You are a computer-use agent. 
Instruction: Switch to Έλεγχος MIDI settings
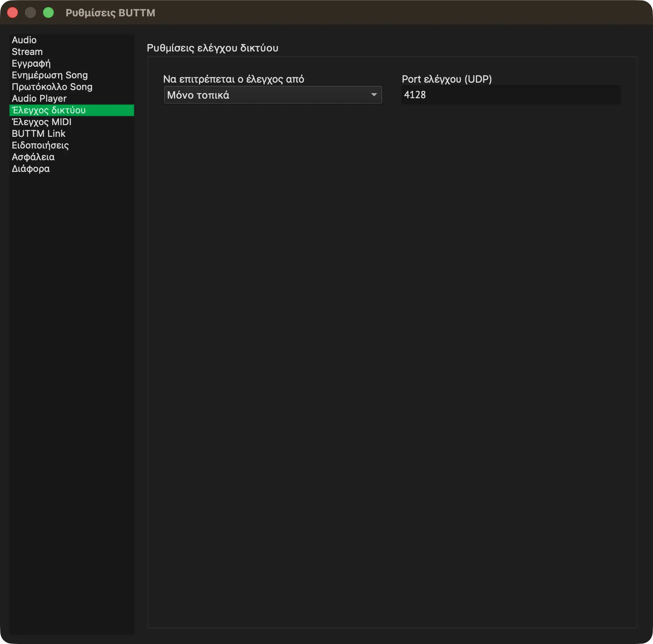(x=71, y=122)
